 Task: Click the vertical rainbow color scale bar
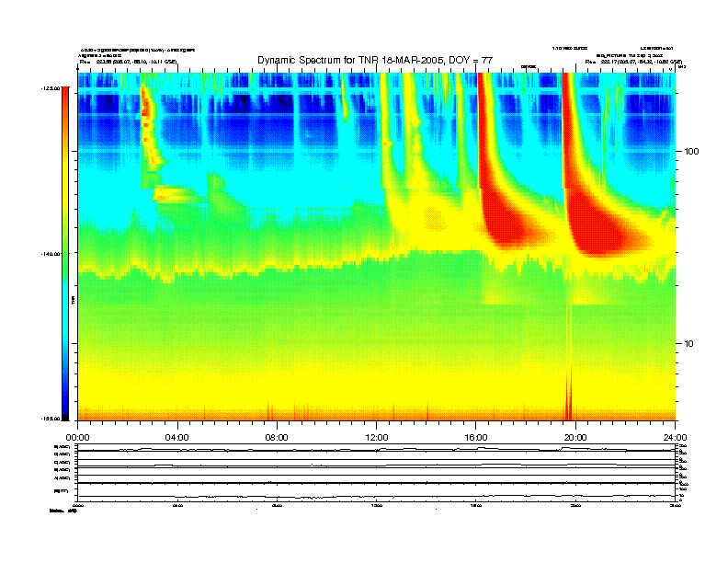click(x=65, y=253)
